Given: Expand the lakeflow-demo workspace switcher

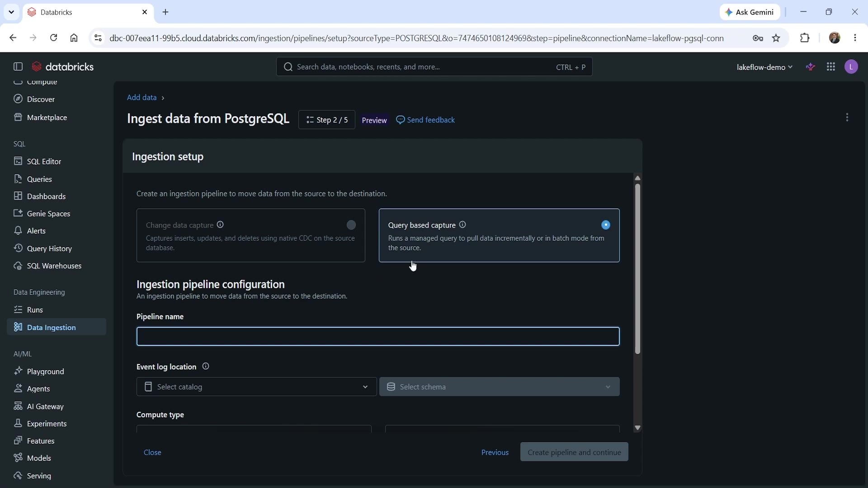Looking at the screenshot, I should click(764, 67).
